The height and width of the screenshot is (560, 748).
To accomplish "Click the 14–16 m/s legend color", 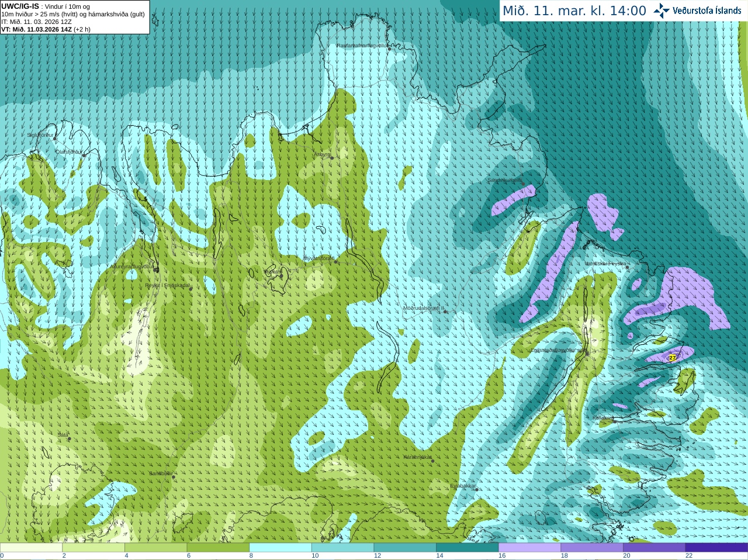I will (467, 548).
